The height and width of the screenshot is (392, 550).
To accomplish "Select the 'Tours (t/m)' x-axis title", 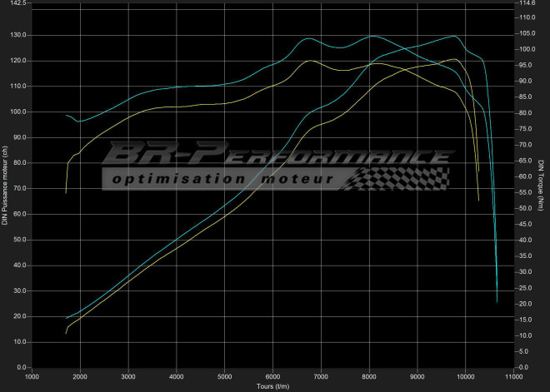I will [272, 386].
